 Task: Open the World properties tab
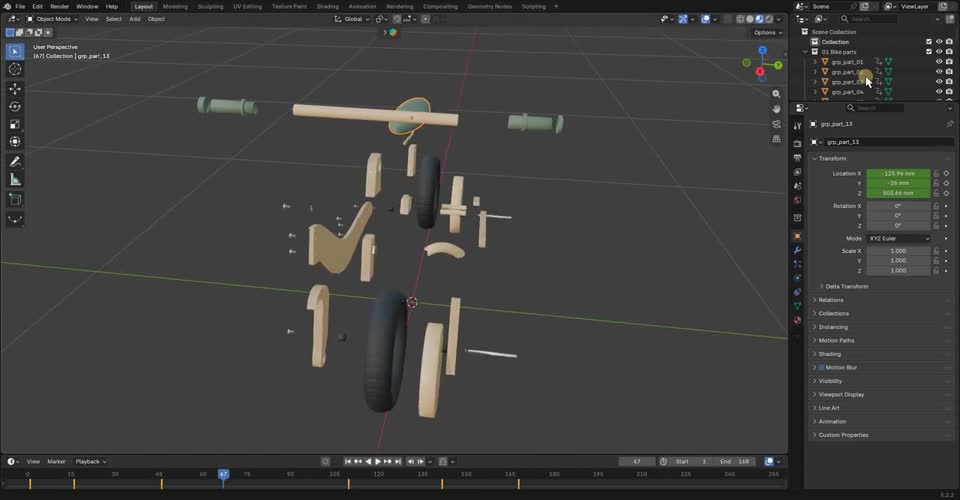pos(797,200)
